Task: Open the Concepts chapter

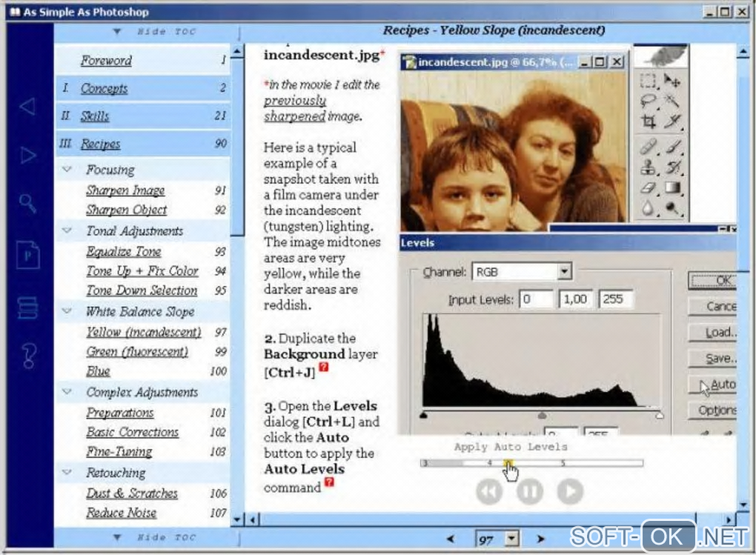Action: [x=105, y=88]
